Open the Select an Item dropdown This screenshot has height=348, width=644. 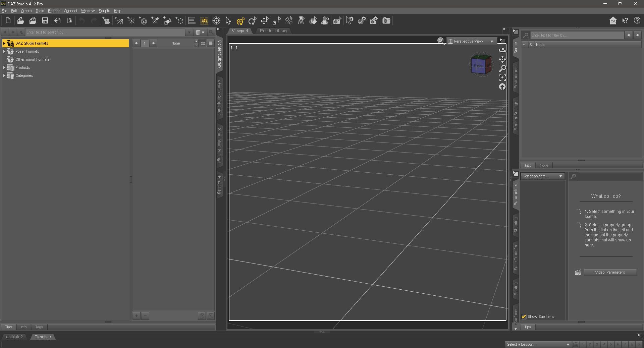pos(542,176)
